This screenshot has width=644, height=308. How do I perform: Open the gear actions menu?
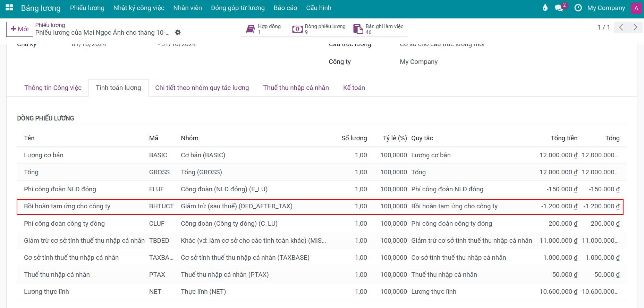click(178, 32)
